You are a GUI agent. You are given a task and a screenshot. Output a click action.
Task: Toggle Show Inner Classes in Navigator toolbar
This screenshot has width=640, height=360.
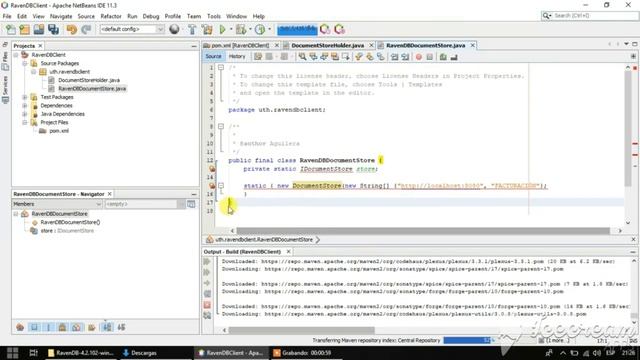coord(77,327)
